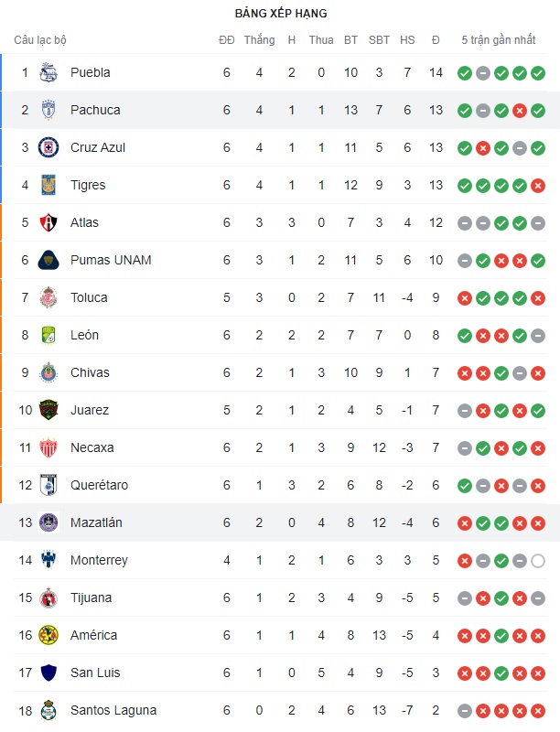Click the Thắng wins column header
Viewport: 560px width, 732px height.
[x=260, y=40]
